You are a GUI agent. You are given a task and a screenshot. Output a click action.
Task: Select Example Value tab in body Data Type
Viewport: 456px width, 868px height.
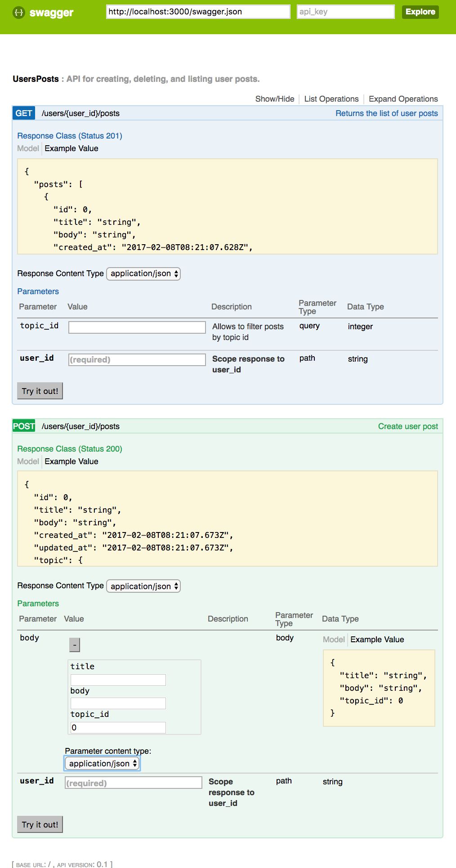click(x=377, y=640)
